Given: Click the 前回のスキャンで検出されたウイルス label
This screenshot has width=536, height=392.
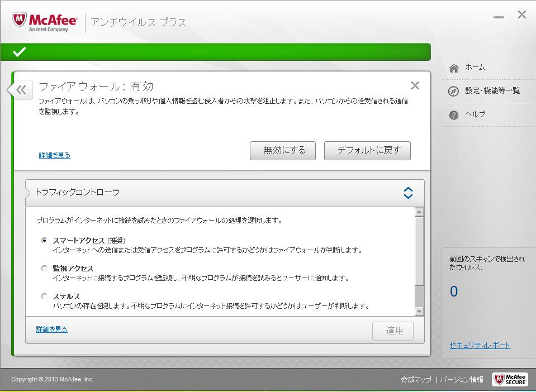Looking at the screenshot, I should tap(487, 263).
